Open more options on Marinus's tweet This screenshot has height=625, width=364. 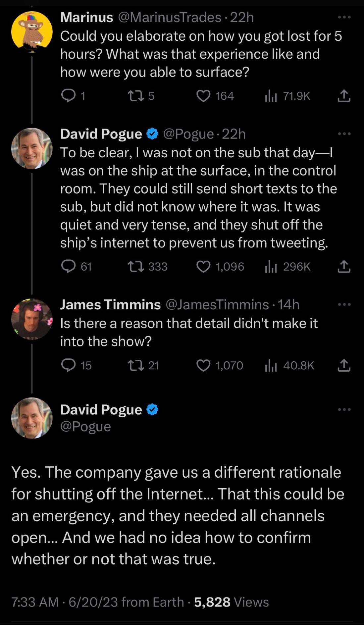(344, 17)
